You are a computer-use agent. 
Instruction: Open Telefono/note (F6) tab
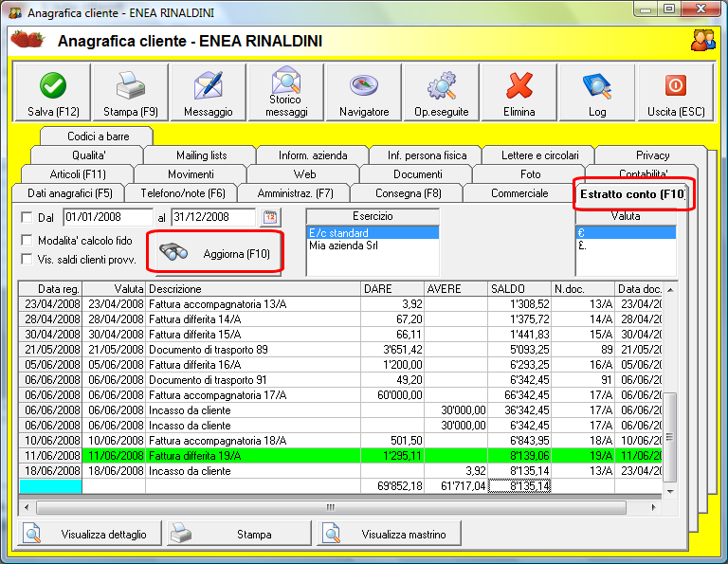(182, 193)
